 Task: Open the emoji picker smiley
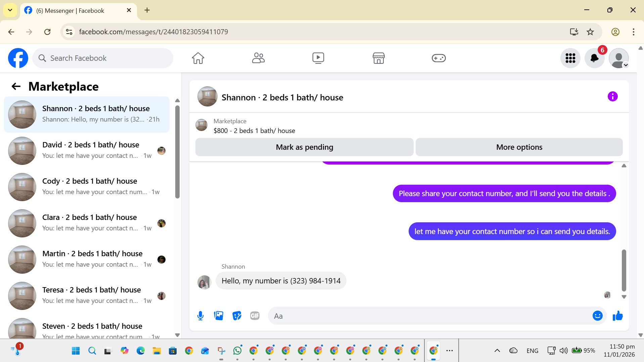tap(598, 316)
